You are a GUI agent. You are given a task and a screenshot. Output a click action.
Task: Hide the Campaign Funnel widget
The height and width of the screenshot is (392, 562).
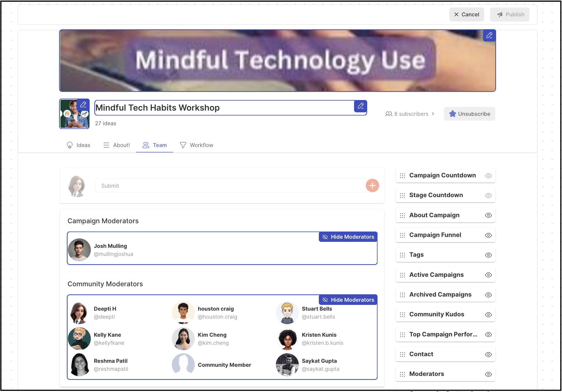pyautogui.click(x=488, y=235)
